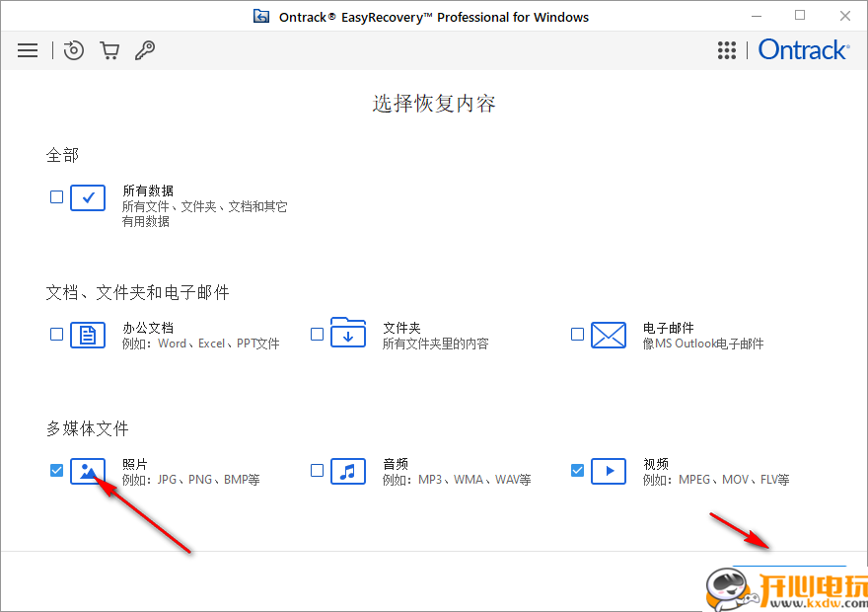
Task: Disable the 照片 checkbox
Action: point(56,470)
